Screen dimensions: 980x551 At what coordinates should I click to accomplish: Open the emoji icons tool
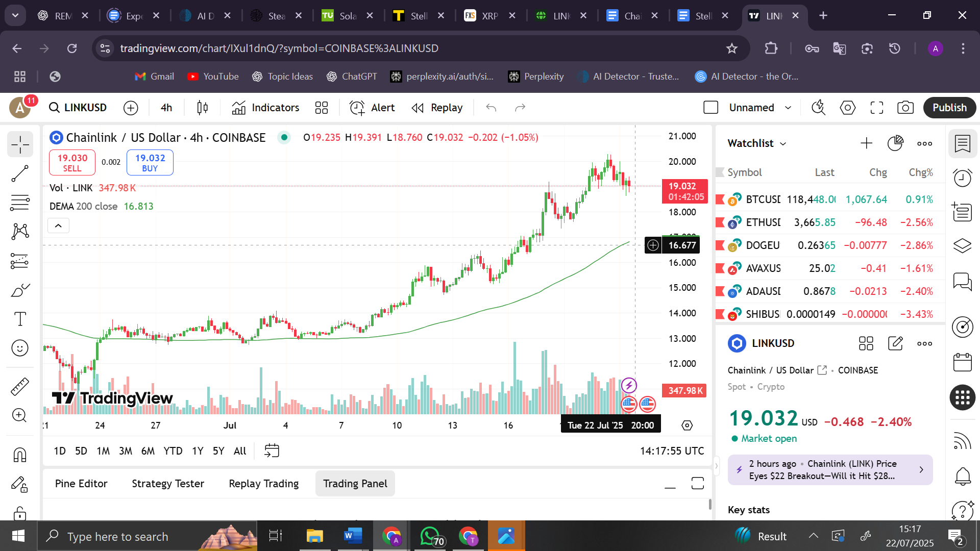click(x=20, y=348)
